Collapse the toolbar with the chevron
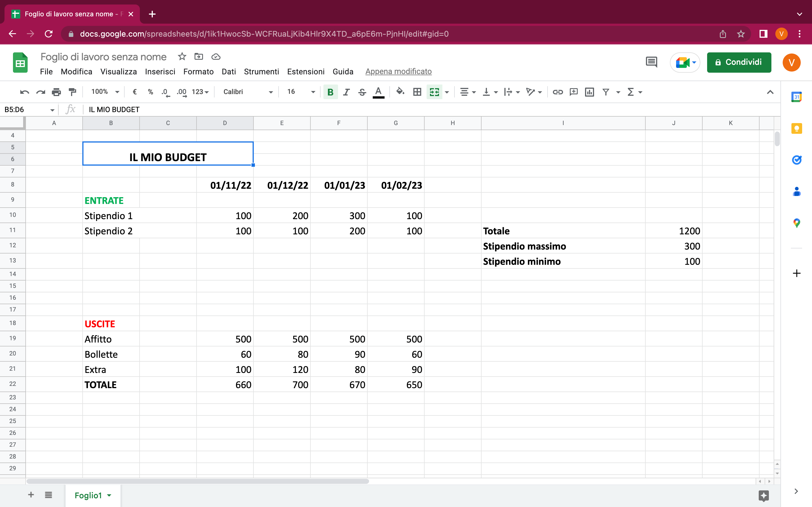The image size is (812, 507). click(770, 92)
